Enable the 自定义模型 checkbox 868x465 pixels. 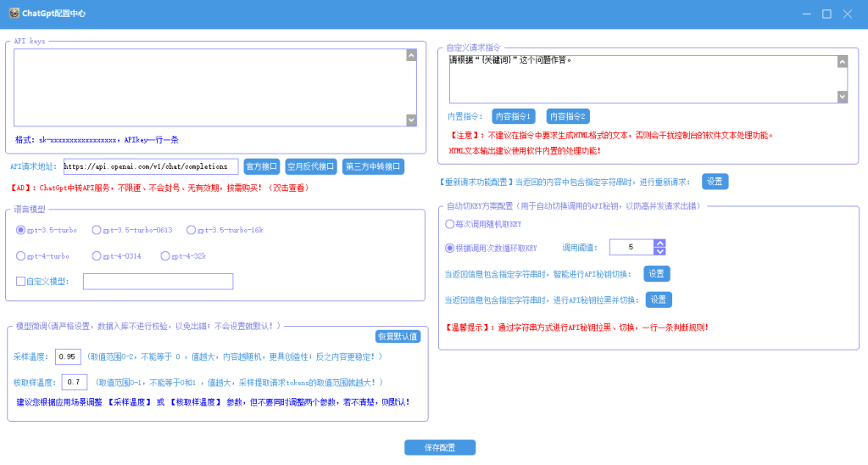point(21,282)
